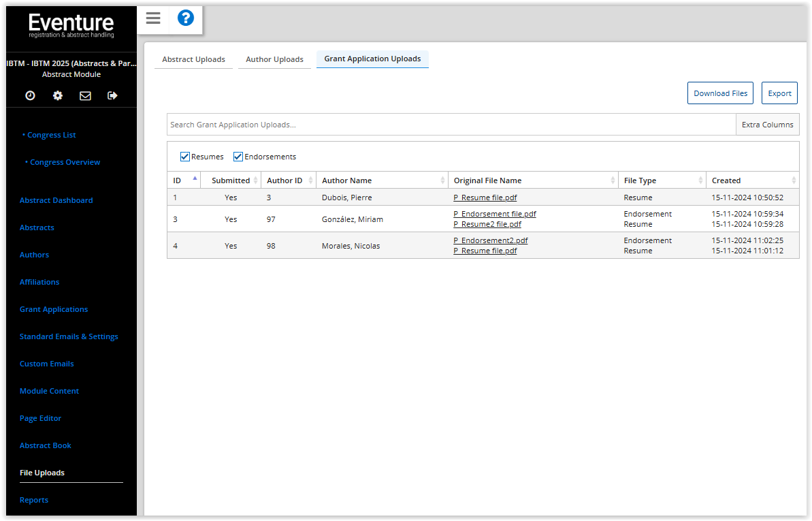The image size is (812, 521).
Task: Click the created time 15-11-2024 10:59:28
Action: tap(747, 224)
